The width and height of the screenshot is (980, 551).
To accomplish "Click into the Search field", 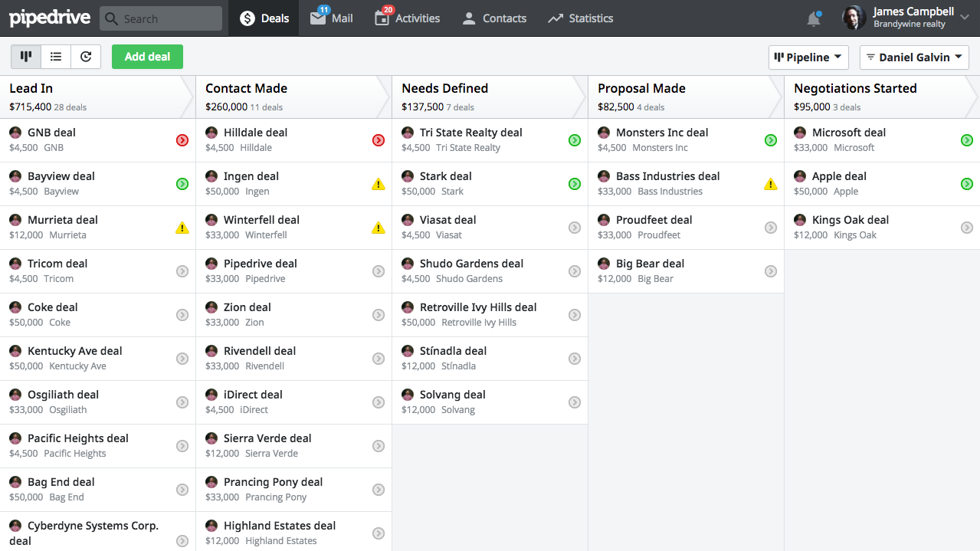I will [161, 18].
